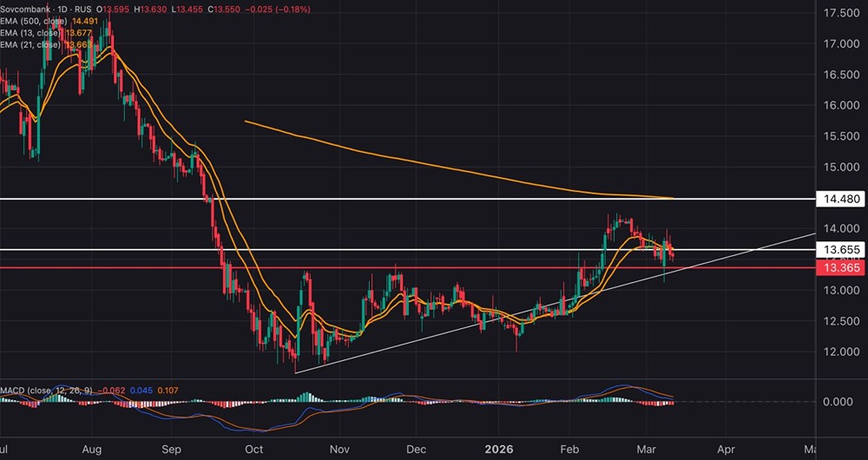This screenshot has height=460, width=868.
Task: Click the 14.480 price label on axis
Action: pos(841,198)
